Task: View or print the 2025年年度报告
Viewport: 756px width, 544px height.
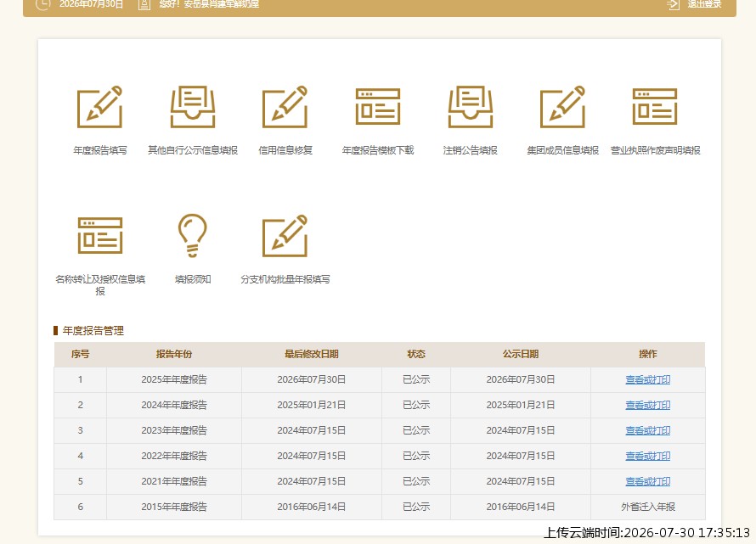Action: click(647, 379)
